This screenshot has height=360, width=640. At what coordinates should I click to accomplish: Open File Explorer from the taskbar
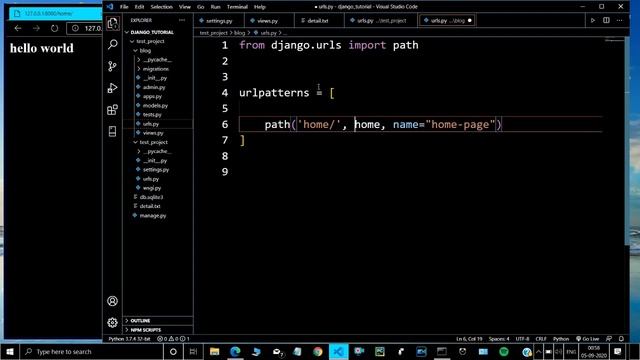215,351
